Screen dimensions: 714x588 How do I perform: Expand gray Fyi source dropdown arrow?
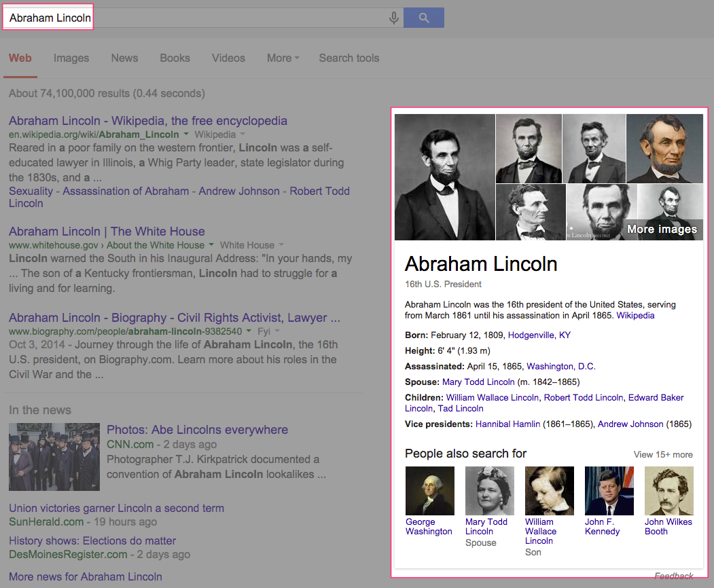pos(277,331)
